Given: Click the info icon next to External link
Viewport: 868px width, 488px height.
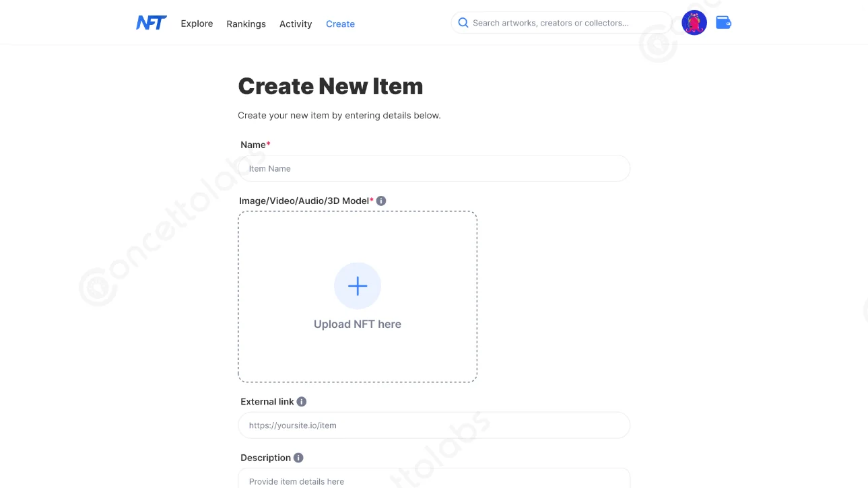Looking at the screenshot, I should click(x=302, y=401).
